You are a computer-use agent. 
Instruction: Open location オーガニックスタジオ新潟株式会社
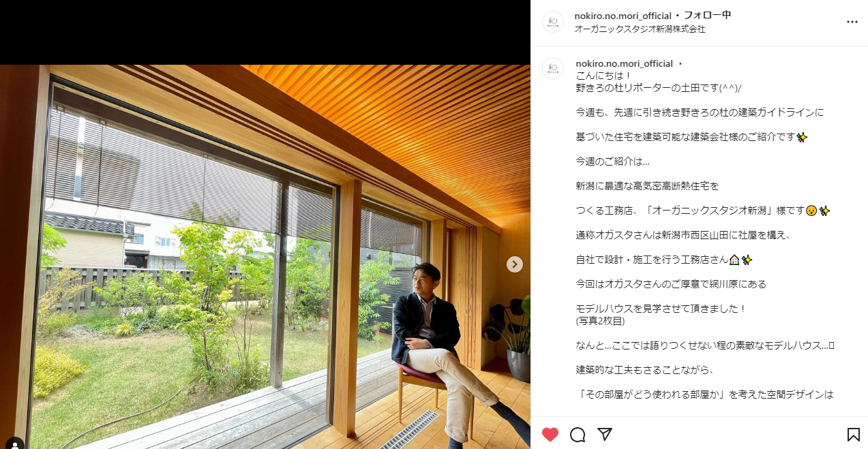(640, 29)
